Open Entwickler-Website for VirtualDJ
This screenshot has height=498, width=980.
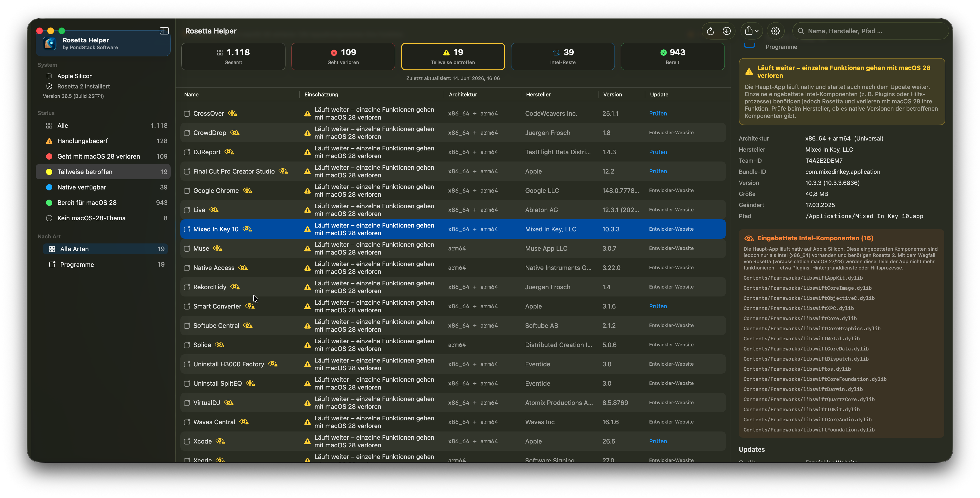click(x=671, y=403)
